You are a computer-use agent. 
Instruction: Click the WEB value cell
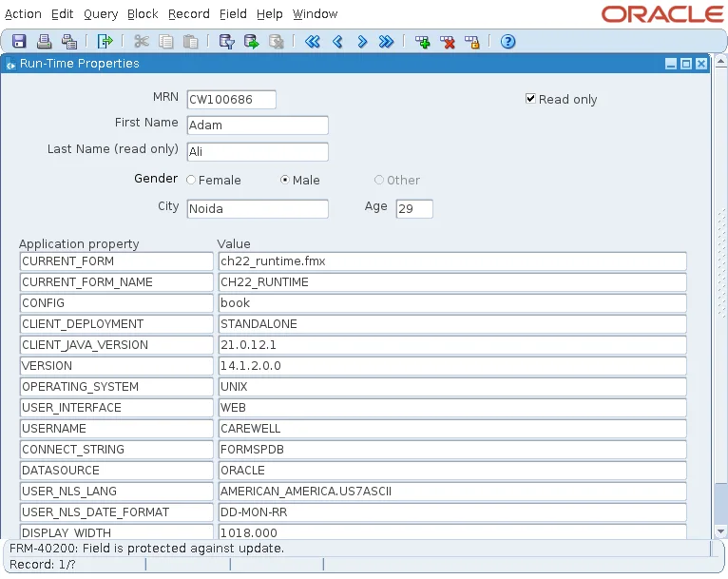point(452,408)
